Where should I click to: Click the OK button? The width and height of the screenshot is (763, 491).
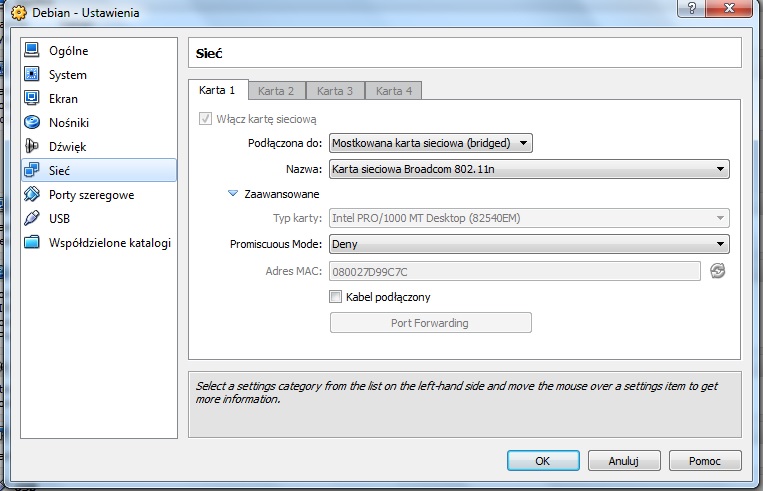click(x=542, y=461)
